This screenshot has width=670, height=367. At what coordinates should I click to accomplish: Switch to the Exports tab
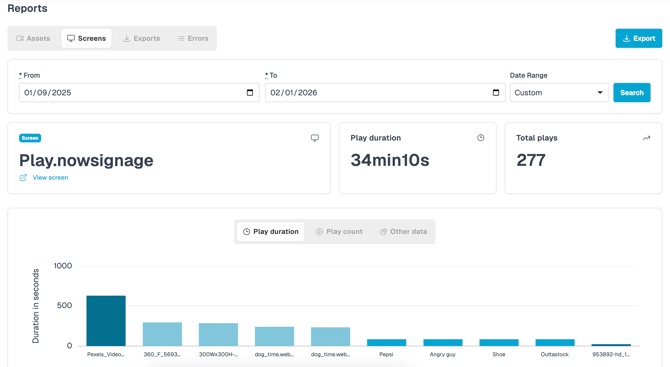[141, 38]
